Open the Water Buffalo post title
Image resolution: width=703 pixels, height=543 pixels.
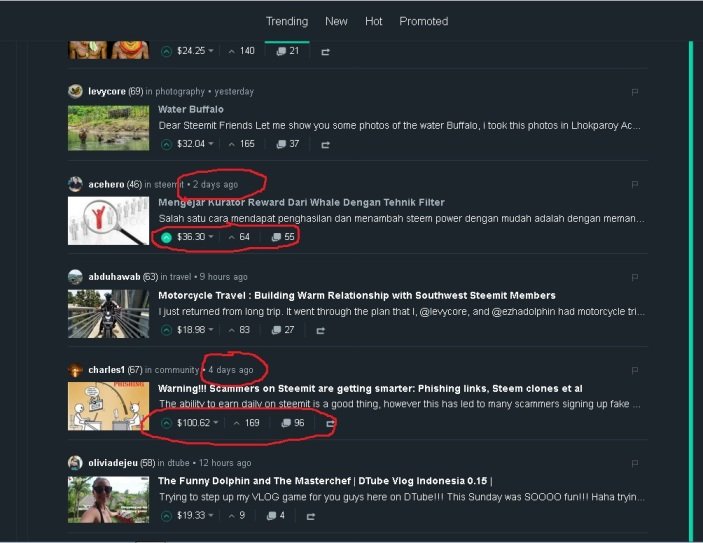tap(191, 109)
